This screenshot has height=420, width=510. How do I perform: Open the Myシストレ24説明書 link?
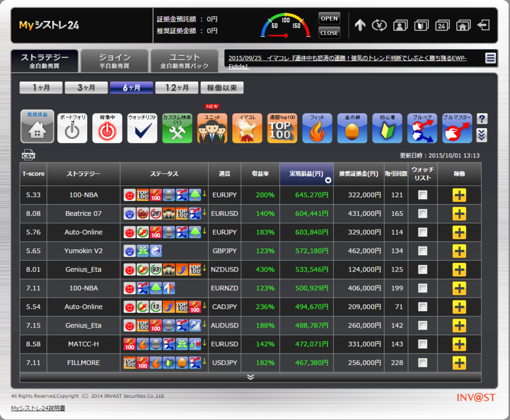coord(38,408)
